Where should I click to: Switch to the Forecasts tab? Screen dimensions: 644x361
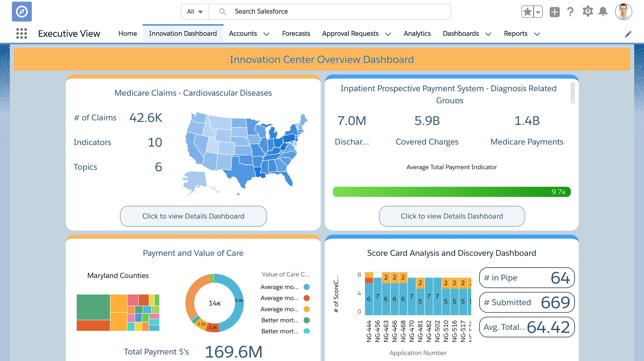click(296, 33)
